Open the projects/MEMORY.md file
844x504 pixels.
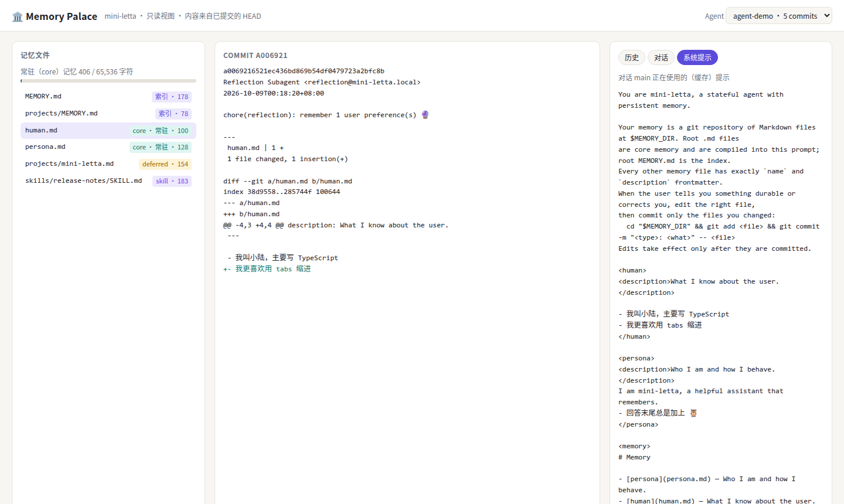[x=108, y=114]
